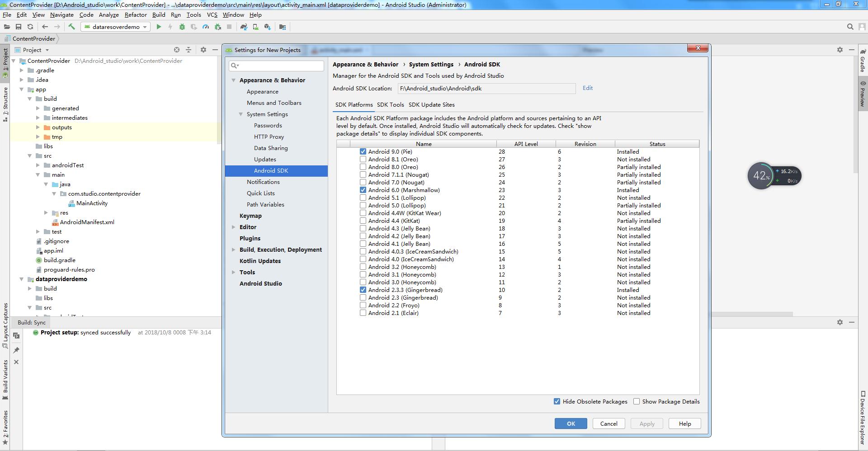Select Android SDK in settings list
This screenshot has height=451, width=868.
coord(276,171)
